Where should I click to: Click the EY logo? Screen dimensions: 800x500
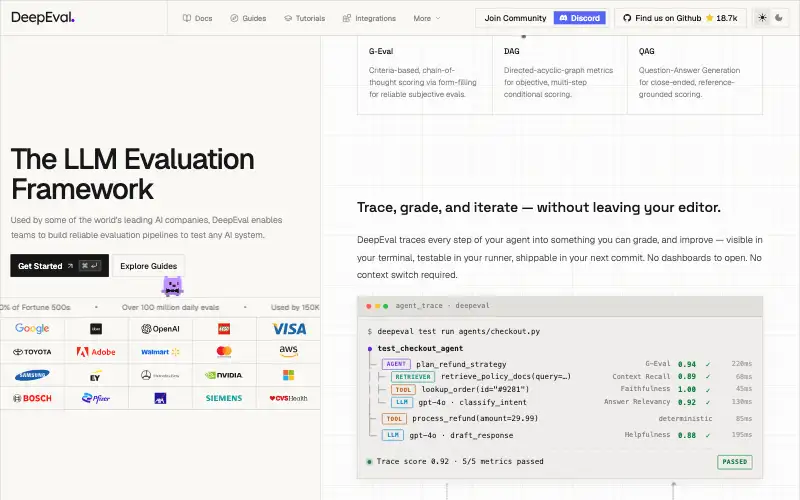pos(95,377)
